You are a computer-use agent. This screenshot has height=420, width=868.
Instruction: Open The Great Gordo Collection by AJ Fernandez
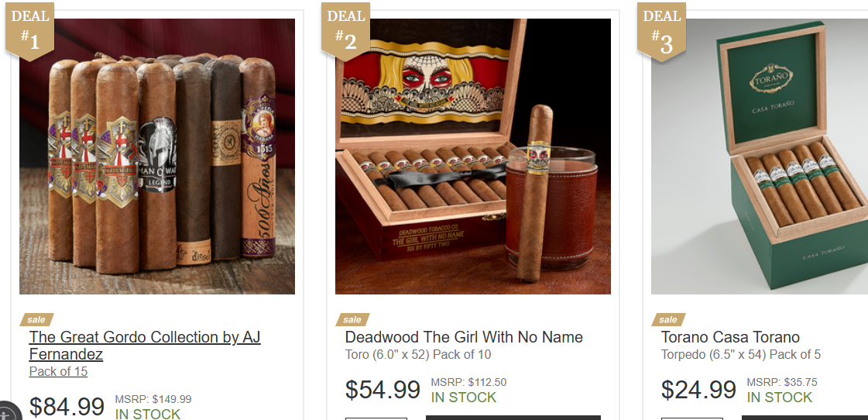pos(145,345)
